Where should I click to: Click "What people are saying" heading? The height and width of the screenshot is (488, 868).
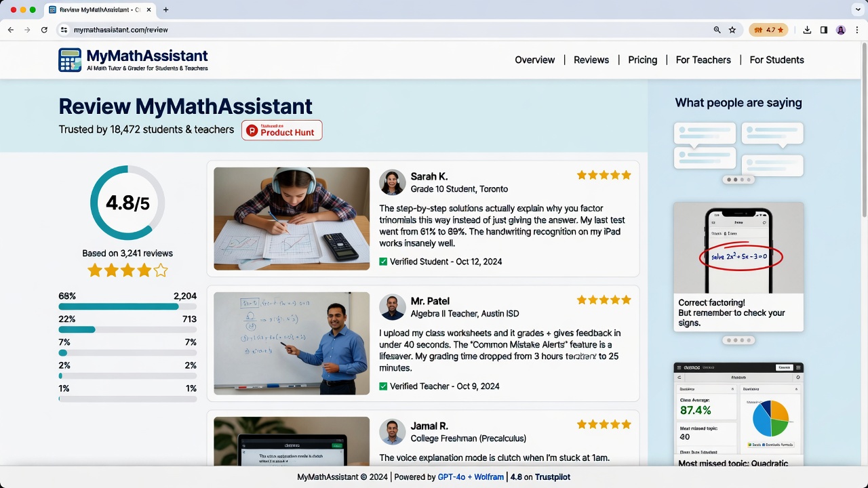738,103
